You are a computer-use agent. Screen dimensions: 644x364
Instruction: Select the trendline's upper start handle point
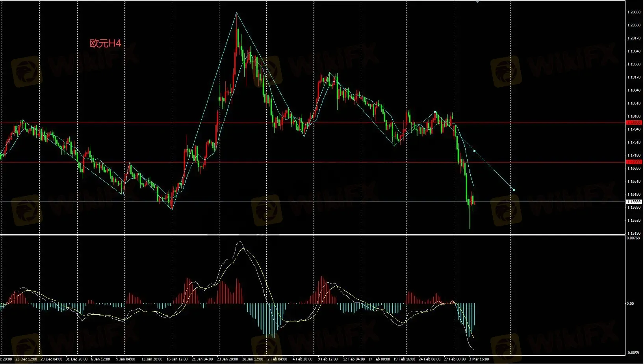435,112
